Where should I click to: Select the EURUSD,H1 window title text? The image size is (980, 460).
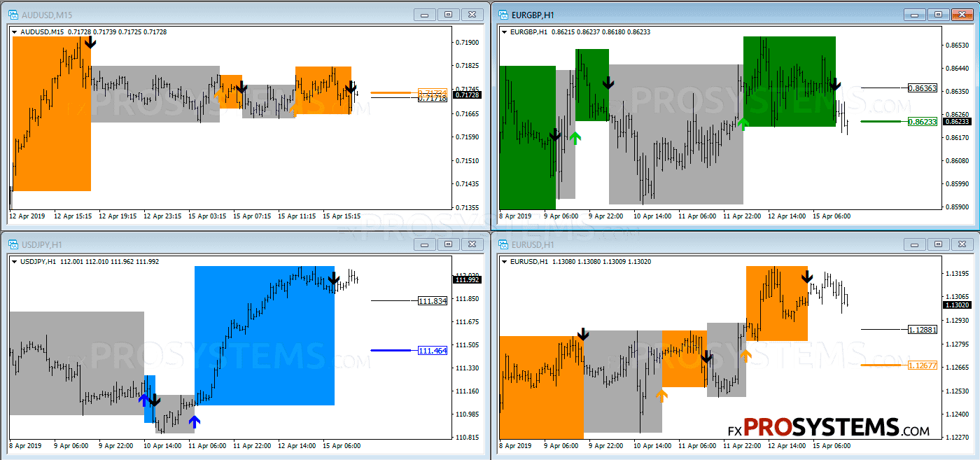(533, 244)
